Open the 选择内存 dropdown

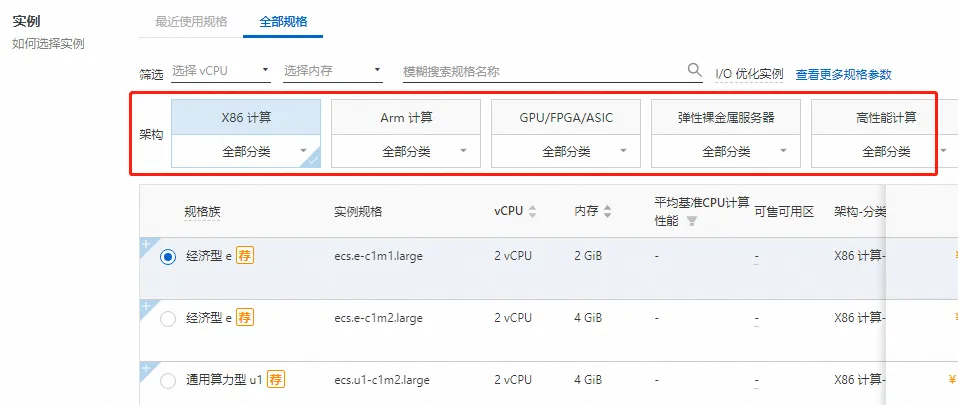pyautogui.click(x=332, y=71)
